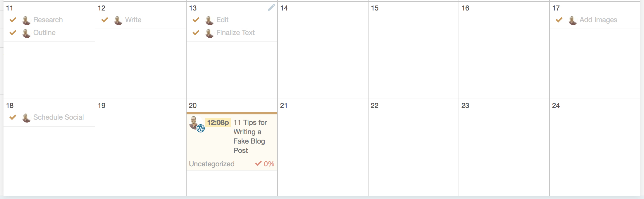Click the 12:08p time badge
Screen dimensions: 644x199
tap(218, 123)
